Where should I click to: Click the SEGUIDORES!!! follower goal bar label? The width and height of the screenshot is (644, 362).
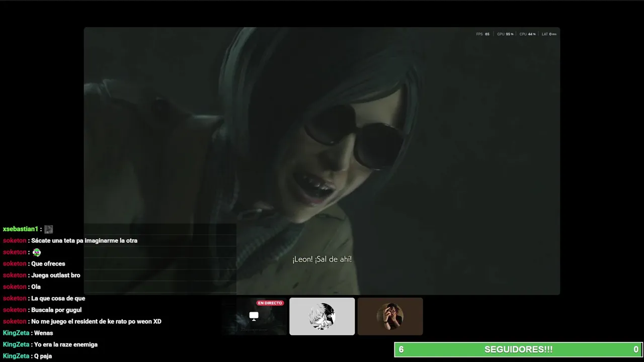pyautogui.click(x=518, y=349)
